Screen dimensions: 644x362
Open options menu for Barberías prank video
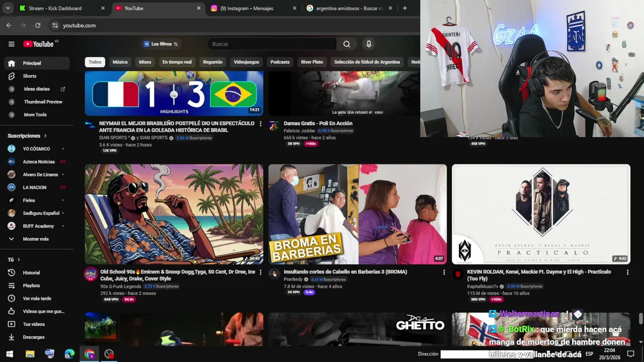tap(444, 272)
